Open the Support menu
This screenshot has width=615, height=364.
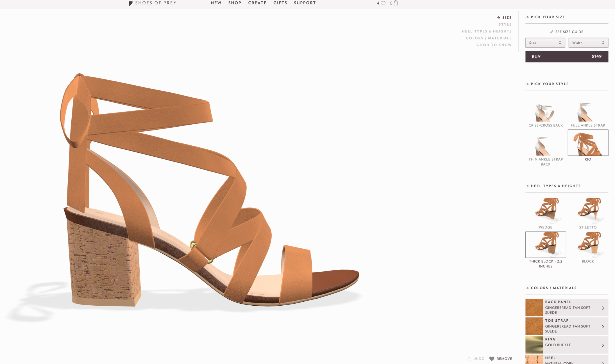pos(305,3)
